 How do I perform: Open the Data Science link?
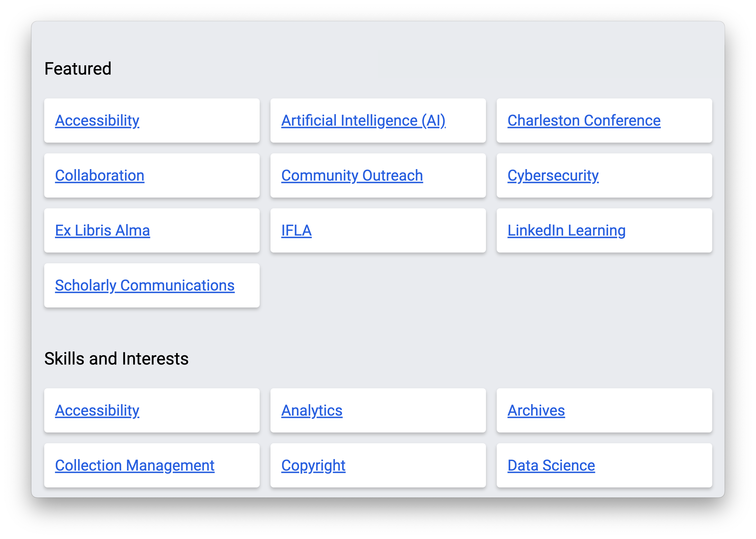pos(551,465)
